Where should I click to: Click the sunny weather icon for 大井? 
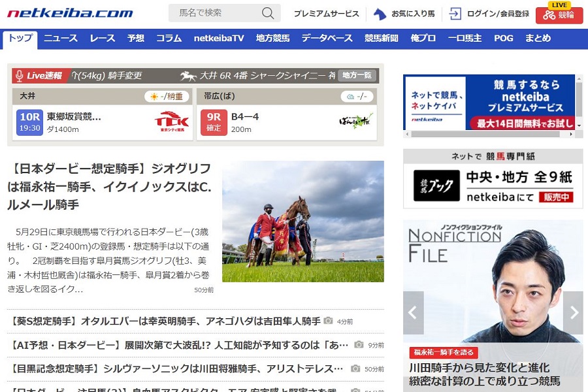pyautogui.click(x=154, y=97)
